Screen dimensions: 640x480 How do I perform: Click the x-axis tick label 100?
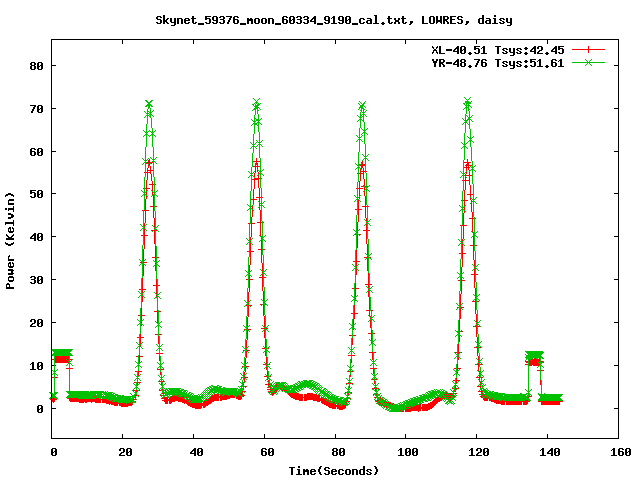coord(408,452)
